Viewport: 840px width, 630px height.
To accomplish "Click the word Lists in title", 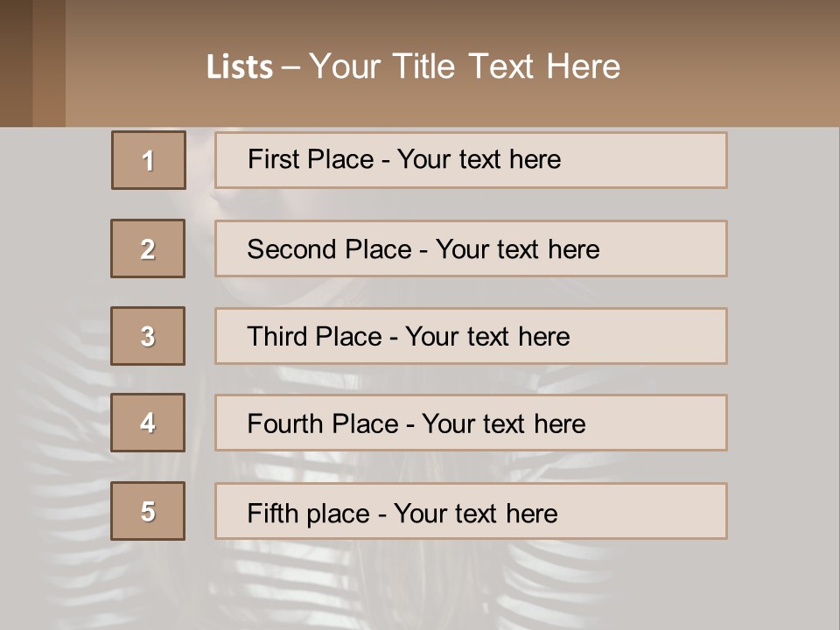I will point(240,67).
